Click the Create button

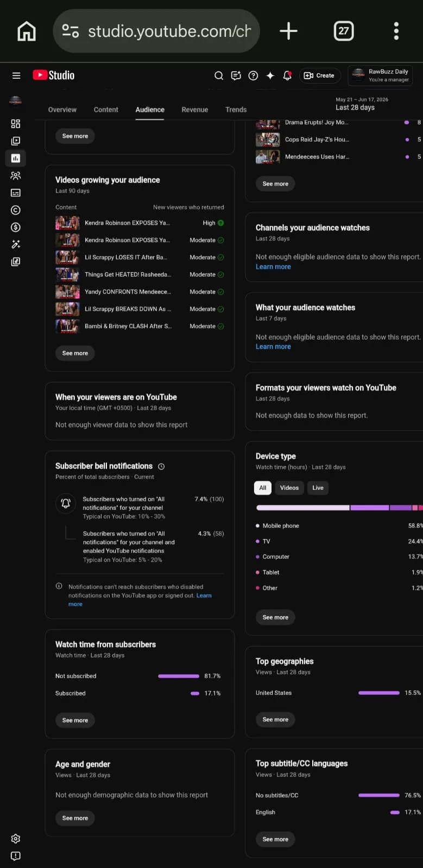(320, 75)
